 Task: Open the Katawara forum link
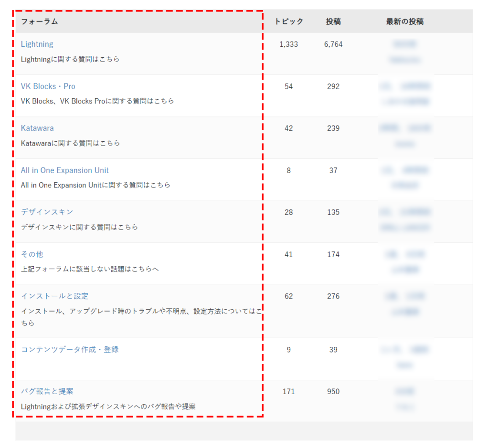pyautogui.click(x=37, y=128)
